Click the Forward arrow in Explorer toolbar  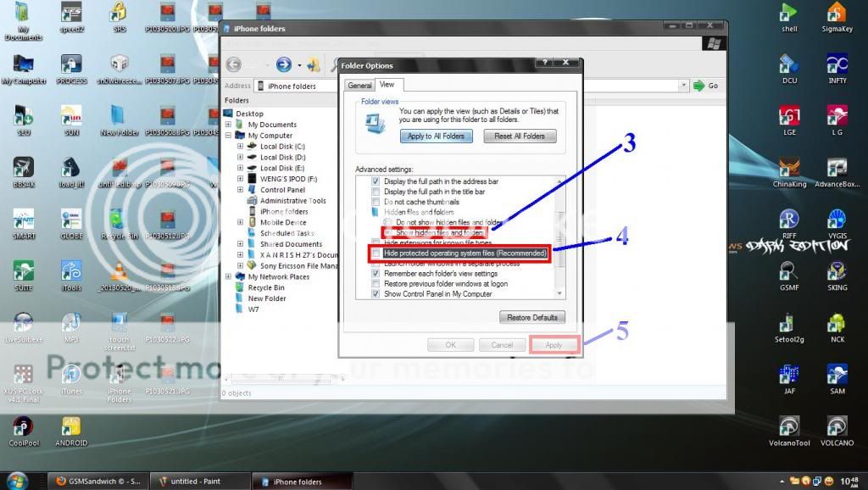tap(283, 64)
